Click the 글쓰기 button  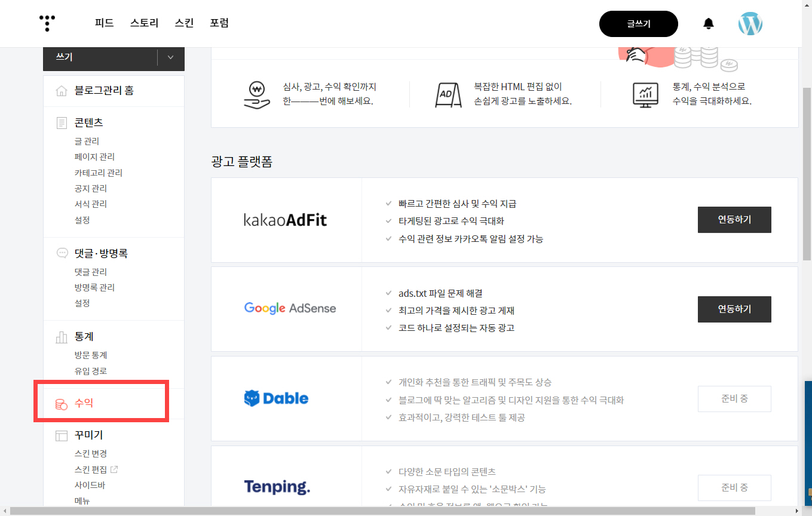(x=639, y=24)
